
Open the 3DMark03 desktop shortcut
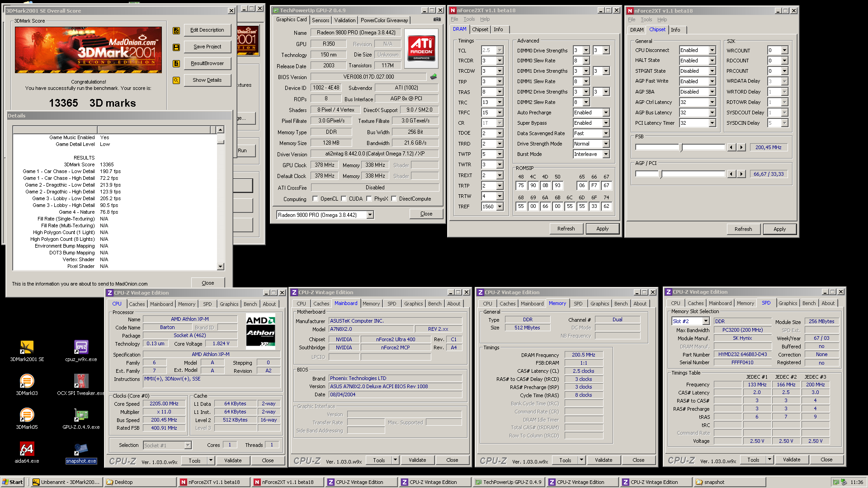[27, 385]
